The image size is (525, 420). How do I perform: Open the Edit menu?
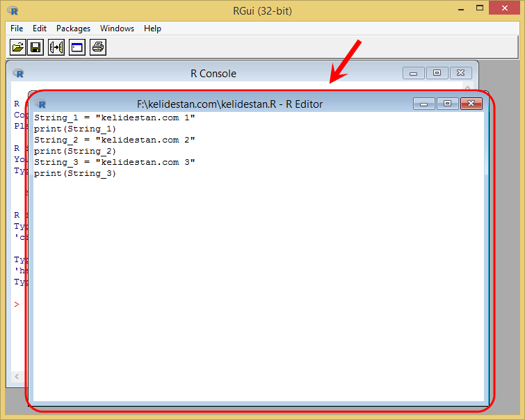[x=40, y=29]
